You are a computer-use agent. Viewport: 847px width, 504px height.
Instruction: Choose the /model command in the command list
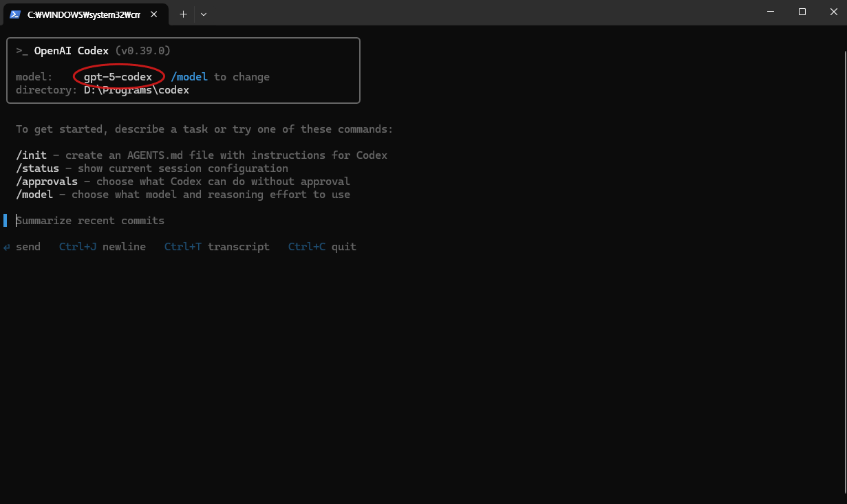pyautogui.click(x=34, y=195)
